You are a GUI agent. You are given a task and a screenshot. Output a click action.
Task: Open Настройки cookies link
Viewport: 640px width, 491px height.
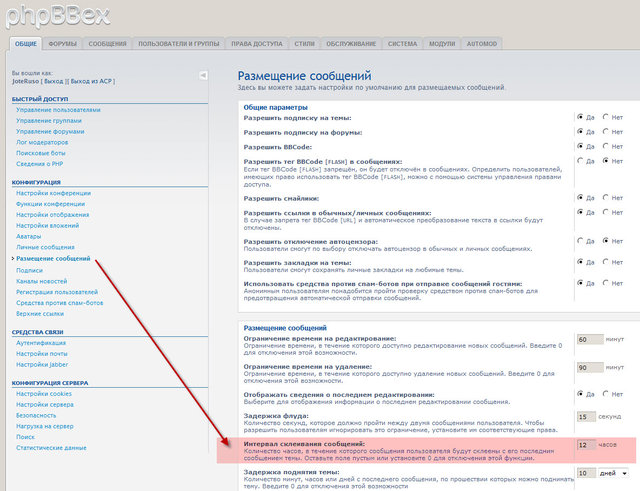point(44,393)
